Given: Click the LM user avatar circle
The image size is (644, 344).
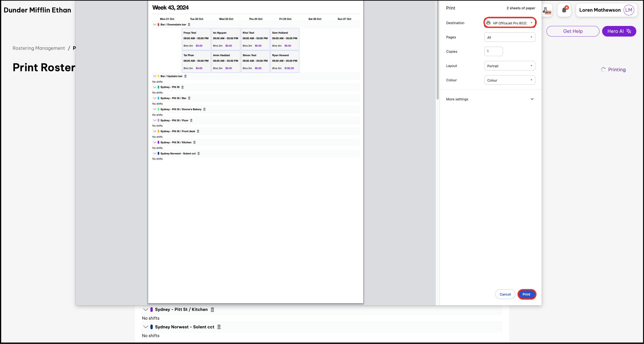Looking at the screenshot, I should (x=629, y=10).
